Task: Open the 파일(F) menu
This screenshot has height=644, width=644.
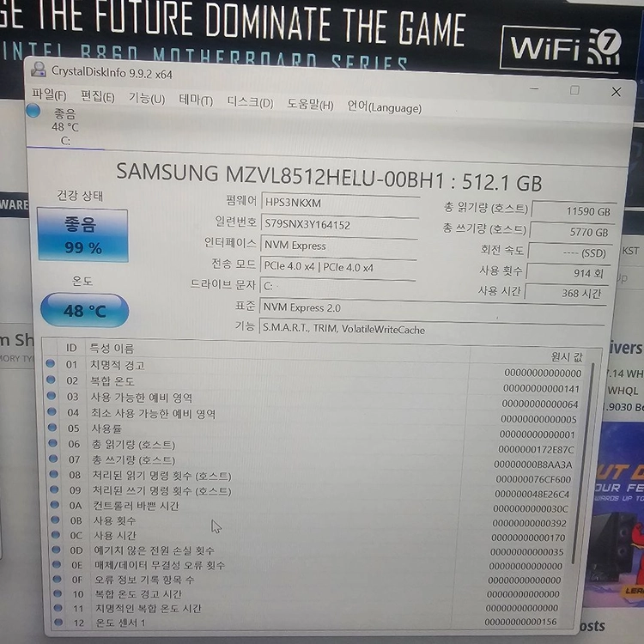Action: [x=49, y=94]
